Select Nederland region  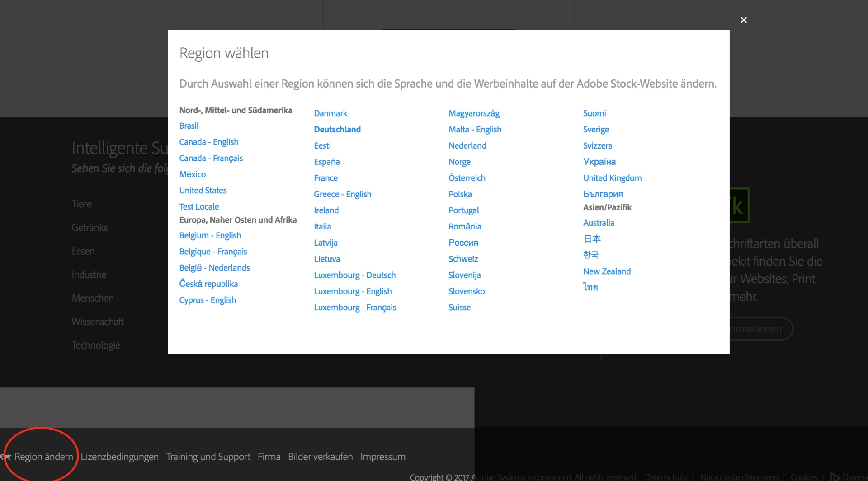[467, 146]
